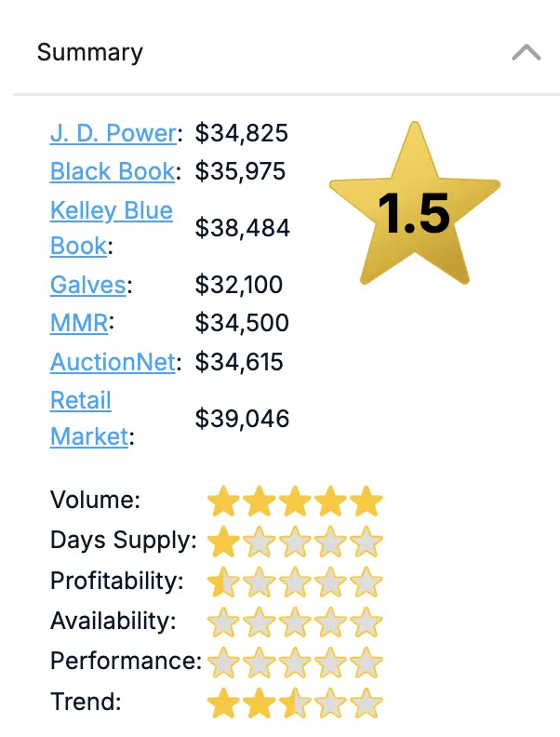Open the J. D. Power link
The height and width of the screenshot is (737, 560).
[113, 133]
